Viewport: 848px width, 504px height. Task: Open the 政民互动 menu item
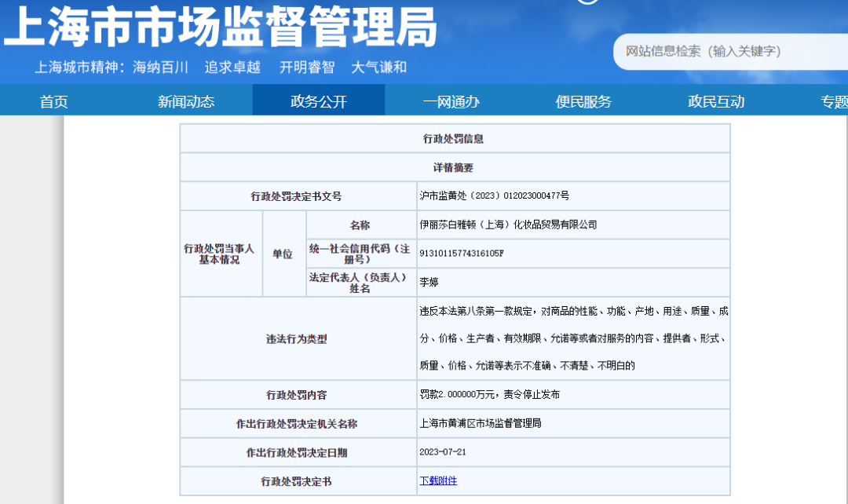(716, 101)
